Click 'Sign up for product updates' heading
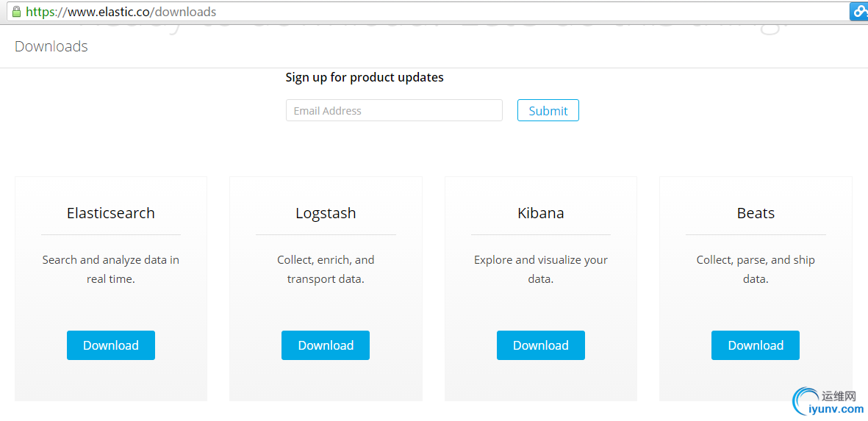The image size is (868, 421). coord(365,77)
